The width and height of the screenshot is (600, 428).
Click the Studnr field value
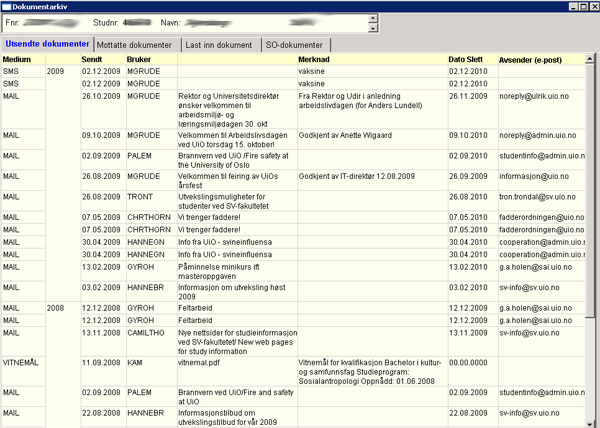[137, 23]
